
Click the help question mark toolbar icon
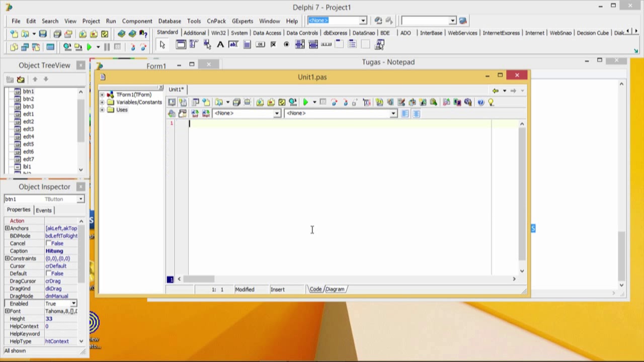pyautogui.click(x=143, y=34)
